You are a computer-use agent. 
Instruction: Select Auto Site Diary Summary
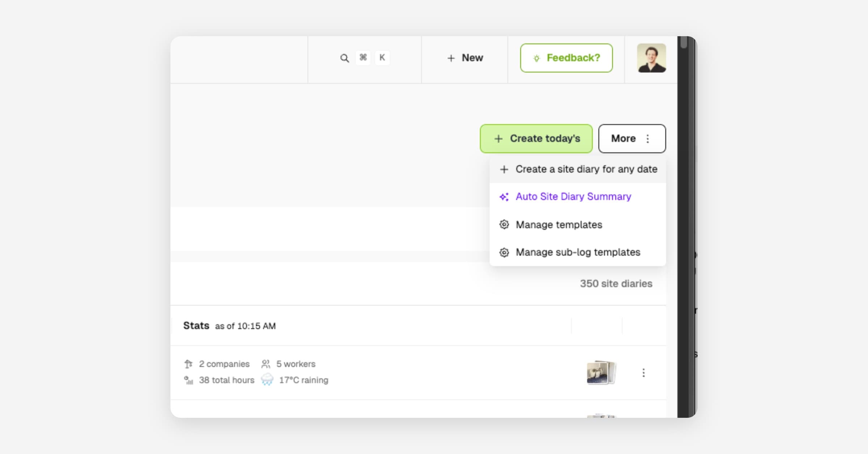click(578, 197)
